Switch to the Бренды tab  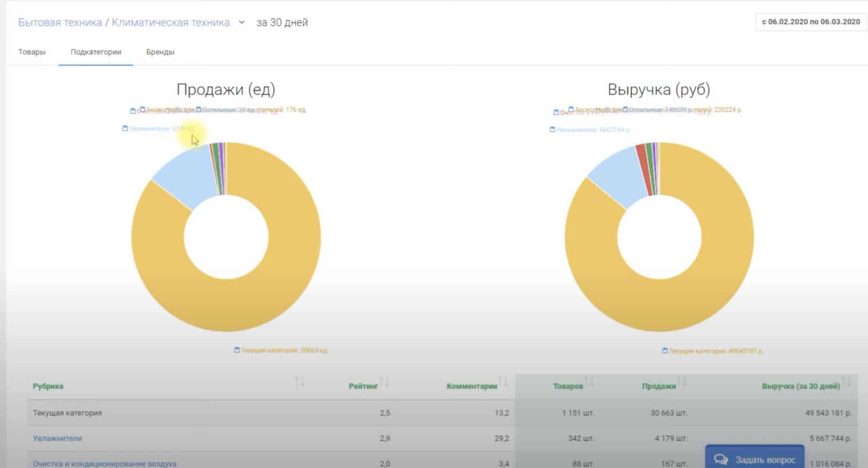pyautogui.click(x=160, y=52)
